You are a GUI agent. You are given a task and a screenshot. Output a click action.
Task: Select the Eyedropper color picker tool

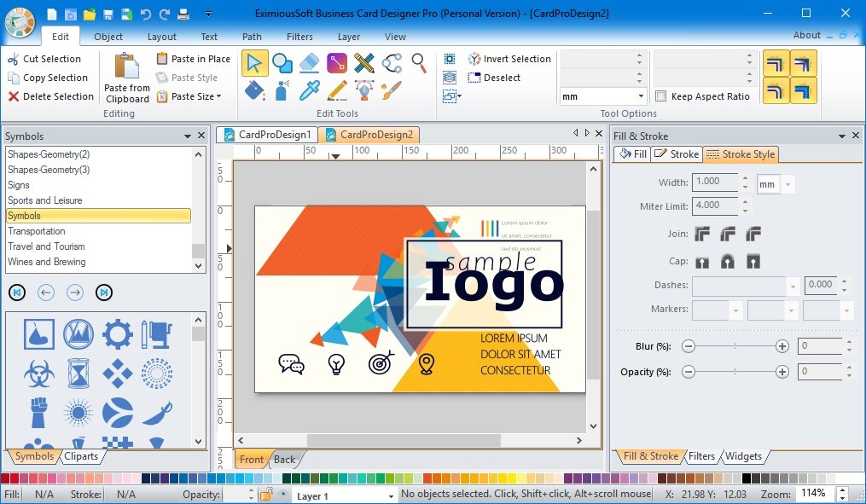coord(309,90)
